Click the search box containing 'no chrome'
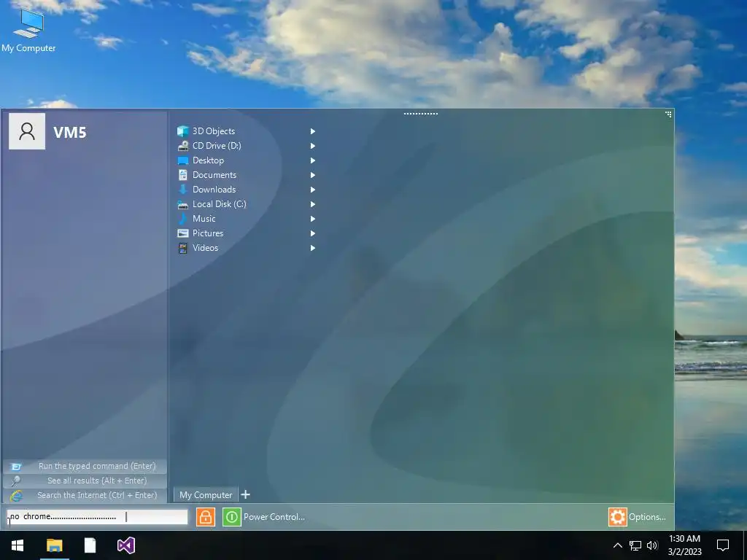 click(97, 517)
